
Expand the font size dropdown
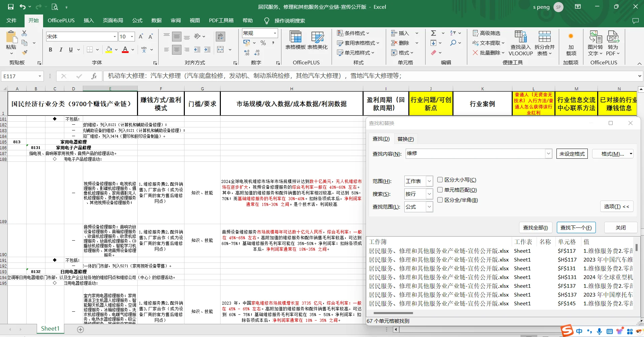click(131, 36)
